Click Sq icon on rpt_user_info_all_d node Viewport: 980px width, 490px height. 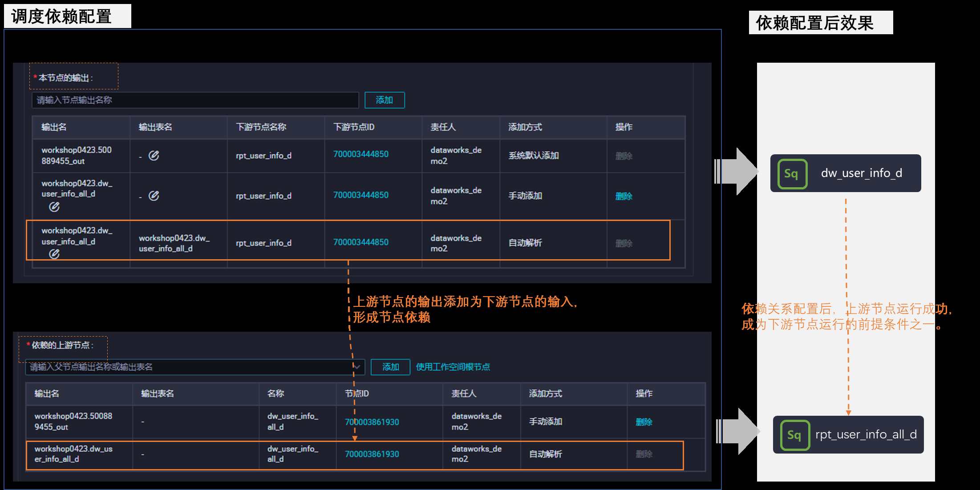point(794,435)
